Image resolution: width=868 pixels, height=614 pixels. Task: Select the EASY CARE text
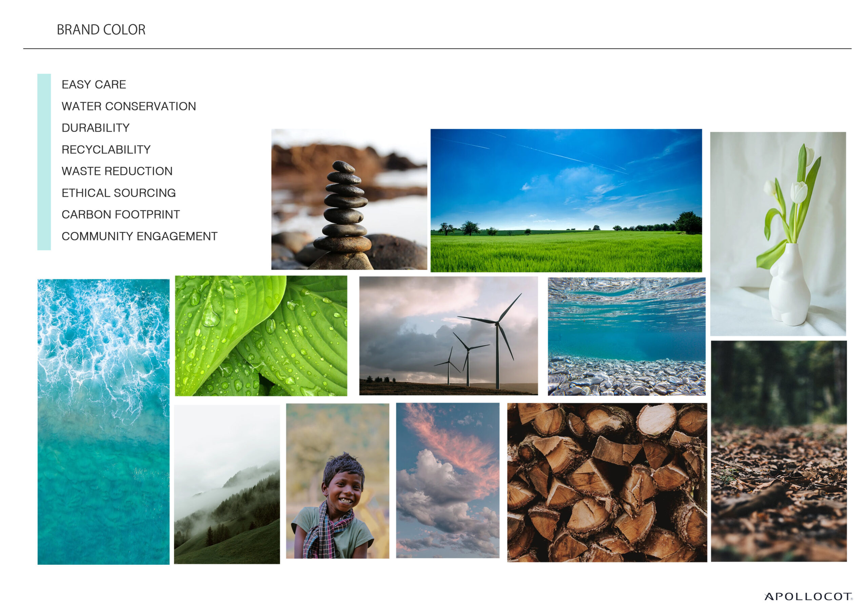[94, 84]
